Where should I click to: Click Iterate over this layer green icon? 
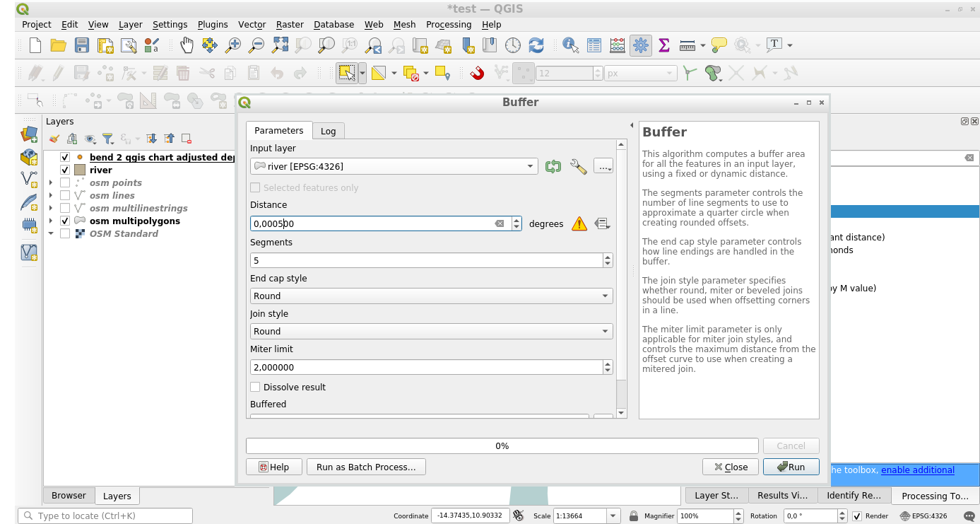pos(553,166)
